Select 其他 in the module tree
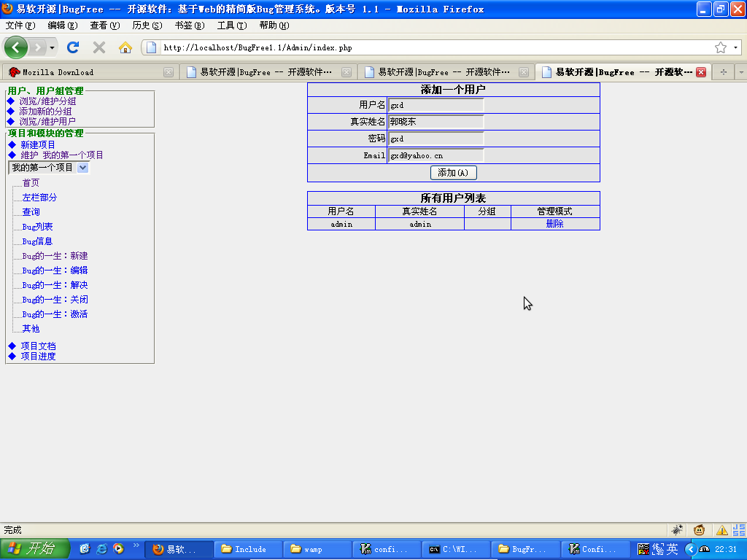The width and height of the screenshot is (747, 560). point(31,329)
